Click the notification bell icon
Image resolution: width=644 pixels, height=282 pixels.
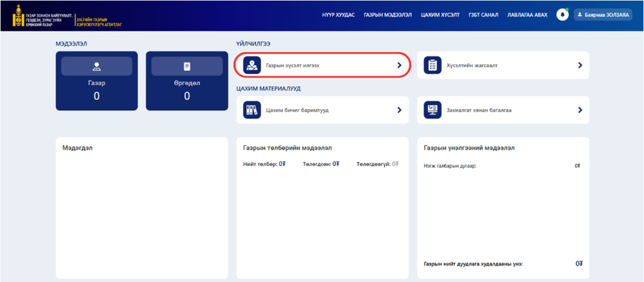(562, 15)
